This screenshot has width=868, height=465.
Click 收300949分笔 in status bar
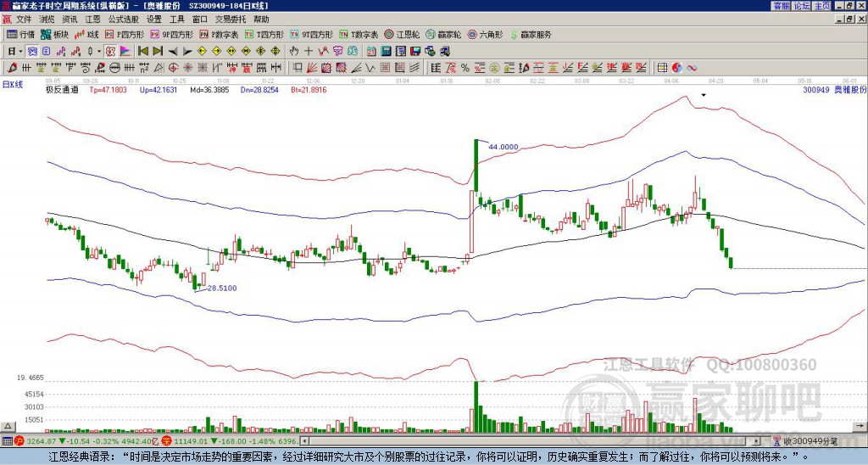810,442
